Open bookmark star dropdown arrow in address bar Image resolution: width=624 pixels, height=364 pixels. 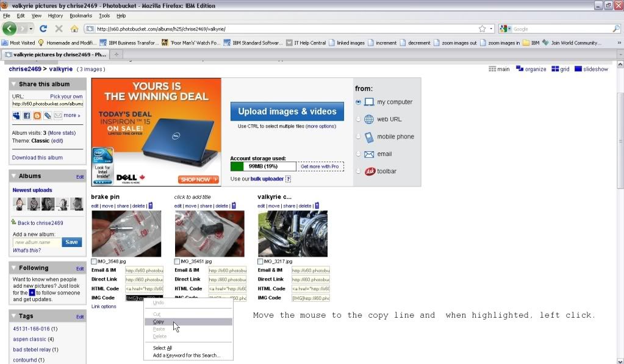[491, 29]
